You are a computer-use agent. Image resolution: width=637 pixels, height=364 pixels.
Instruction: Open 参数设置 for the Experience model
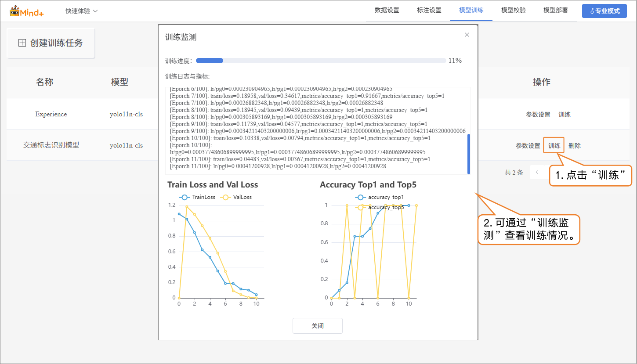point(538,115)
